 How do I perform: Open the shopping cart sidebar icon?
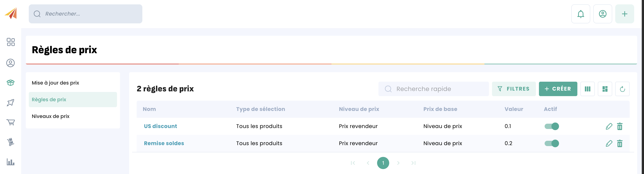point(11,122)
